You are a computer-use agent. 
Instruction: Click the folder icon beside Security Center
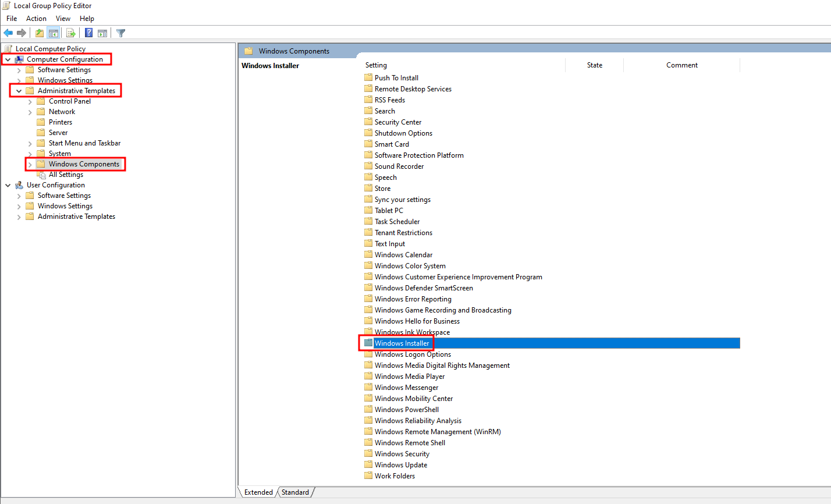click(x=368, y=122)
